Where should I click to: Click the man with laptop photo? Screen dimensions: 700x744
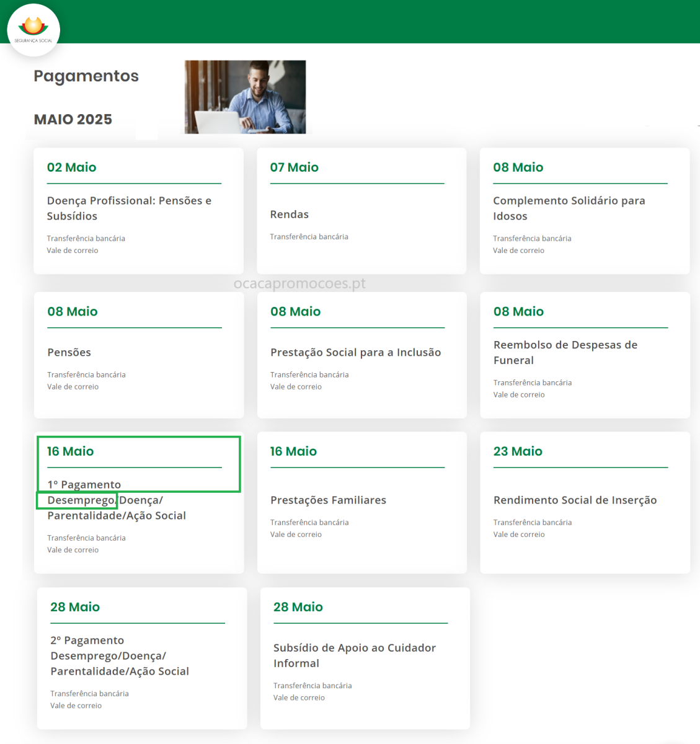245,97
